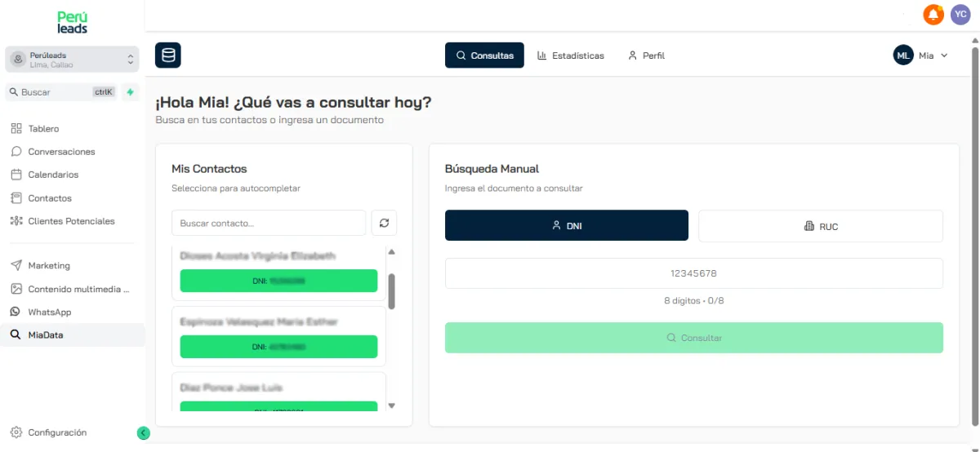Click the refresh contacts icon button
This screenshot has width=980, height=452.
click(384, 223)
